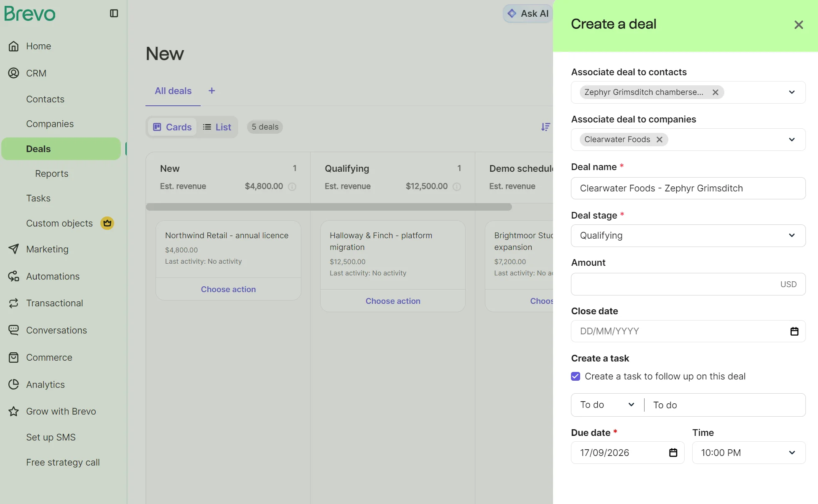This screenshot has width=818, height=504.
Task: Open Reports in the sidebar
Action: (x=51, y=173)
